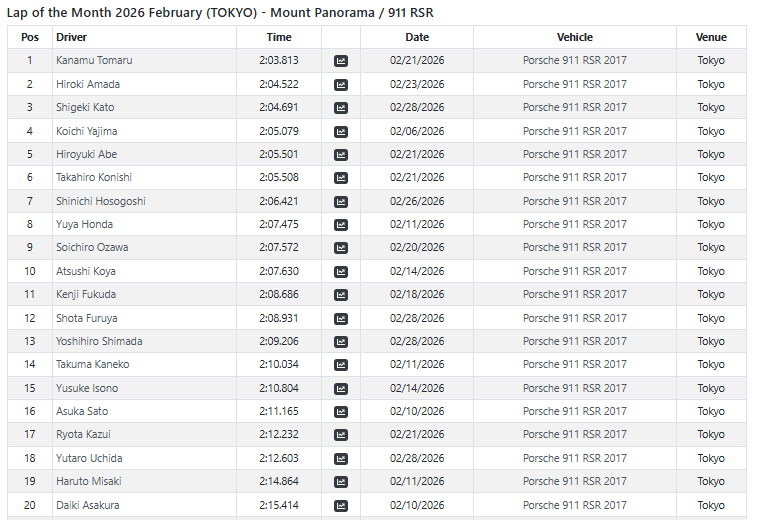757x520 pixels.
Task: Sort table by Pos column header
Action: 30,37
